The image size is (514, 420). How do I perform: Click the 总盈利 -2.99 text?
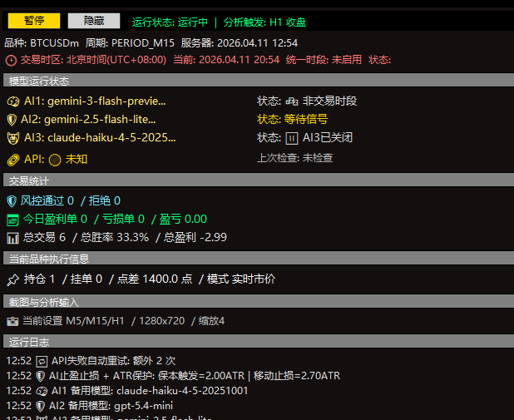point(195,237)
